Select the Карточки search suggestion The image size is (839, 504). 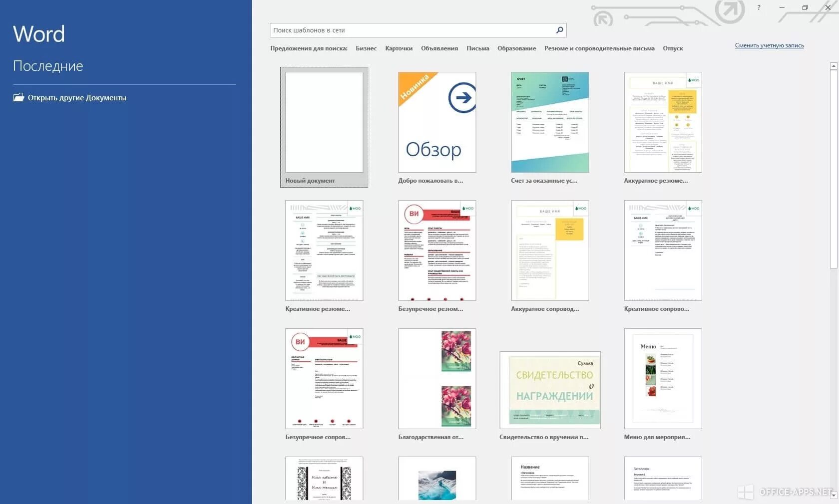pos(399,48)
